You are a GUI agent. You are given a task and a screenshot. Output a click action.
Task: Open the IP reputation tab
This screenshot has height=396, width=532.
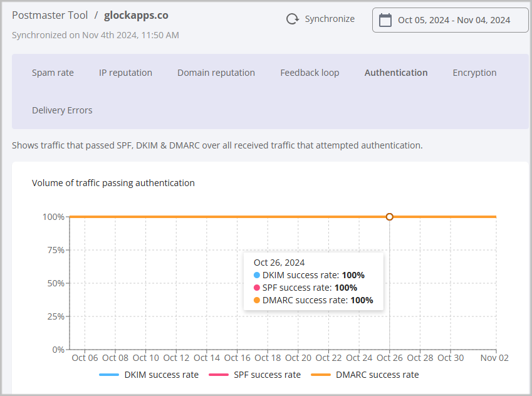[x=125, y=73]
